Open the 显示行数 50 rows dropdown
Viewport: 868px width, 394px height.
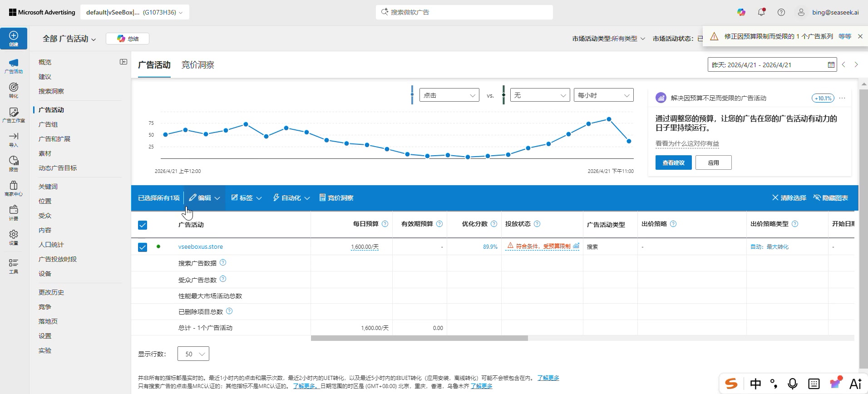(193, 354)
